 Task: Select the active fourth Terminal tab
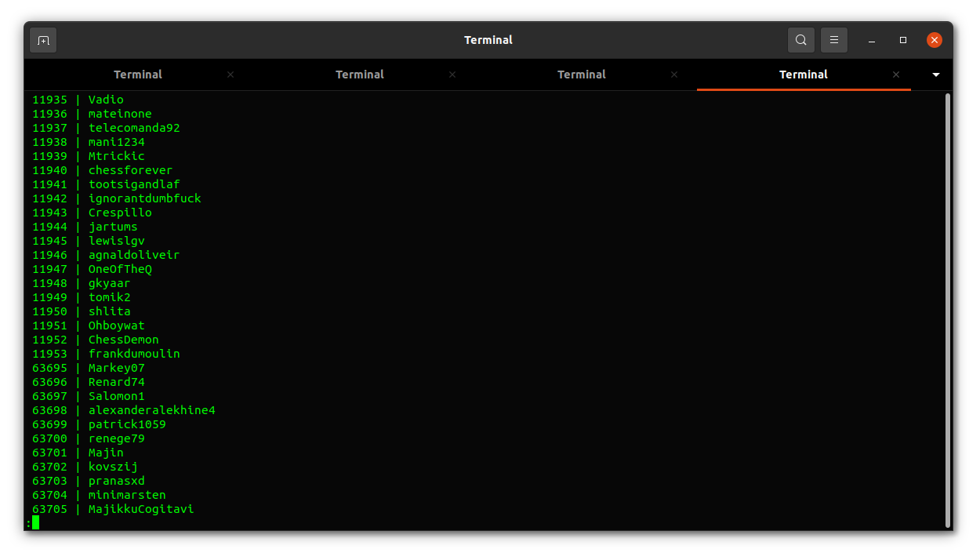tap(804, 75)
